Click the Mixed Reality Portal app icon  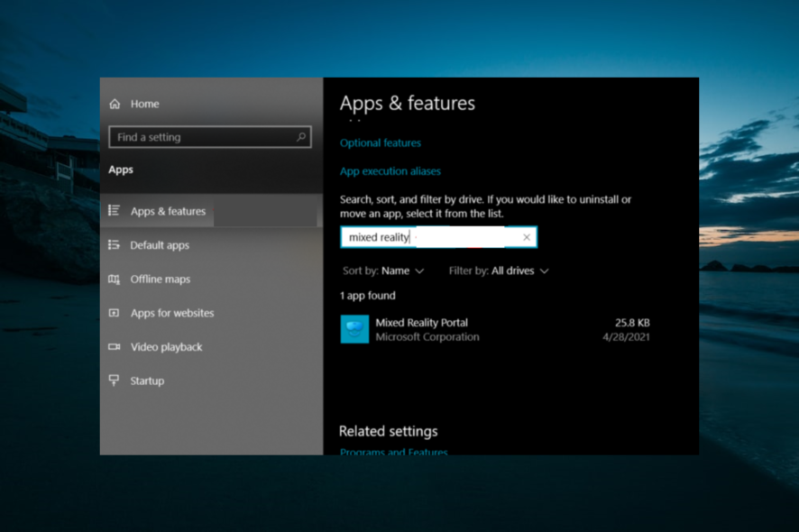[354, 329]
